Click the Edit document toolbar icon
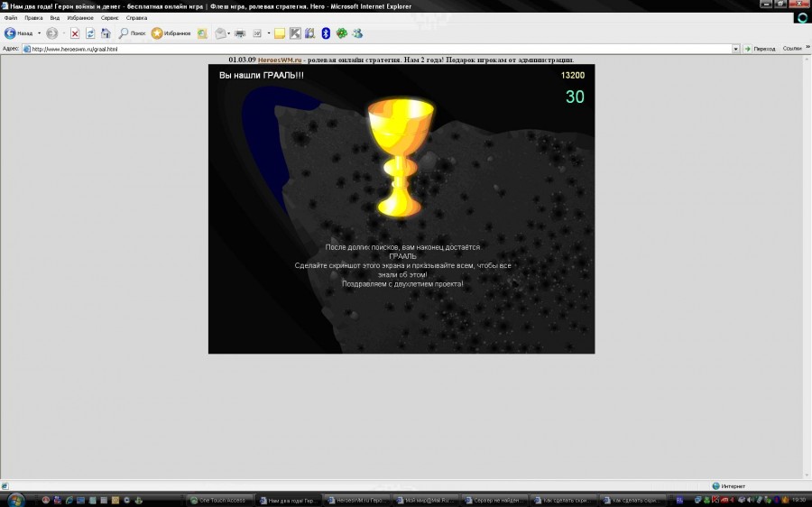812x507 pixels. (x=257, y=33)
